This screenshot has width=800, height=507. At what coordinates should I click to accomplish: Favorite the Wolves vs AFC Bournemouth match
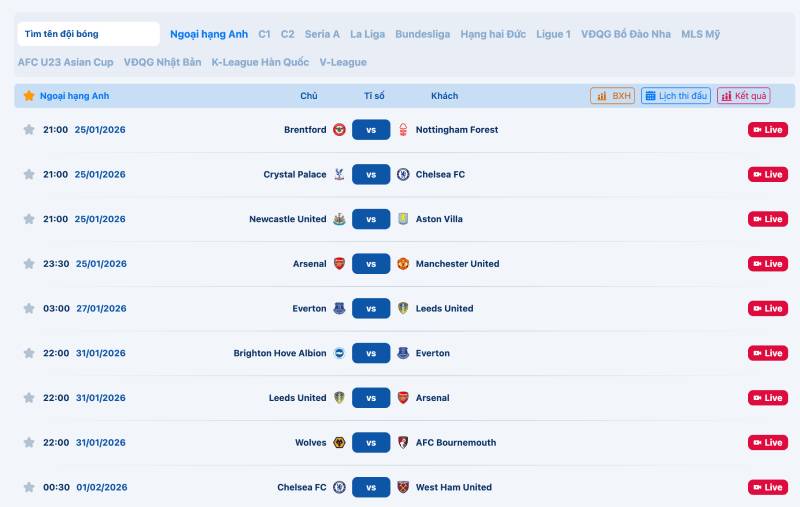(x=29, y=442)
